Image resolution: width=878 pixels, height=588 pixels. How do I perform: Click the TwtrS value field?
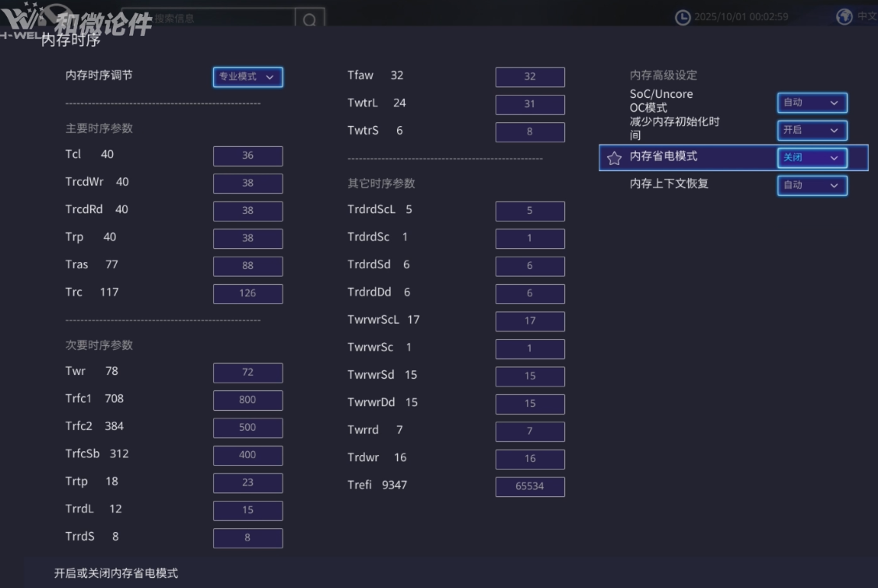(x=530, y=132)
